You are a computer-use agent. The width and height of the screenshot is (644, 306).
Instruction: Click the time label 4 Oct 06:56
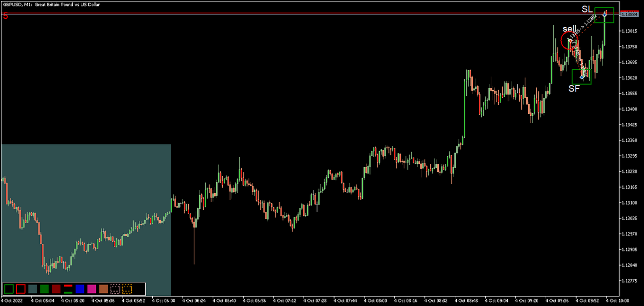tap(255, 301)
